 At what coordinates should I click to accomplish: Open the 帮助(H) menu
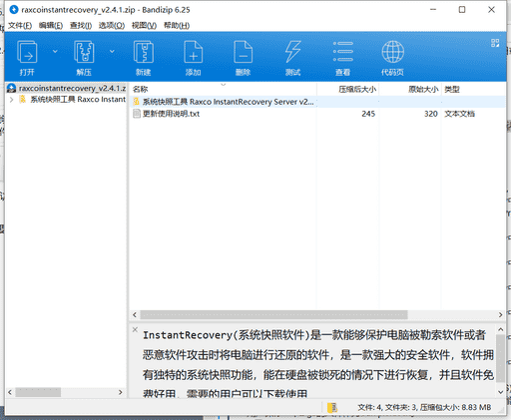click(177, 26)
